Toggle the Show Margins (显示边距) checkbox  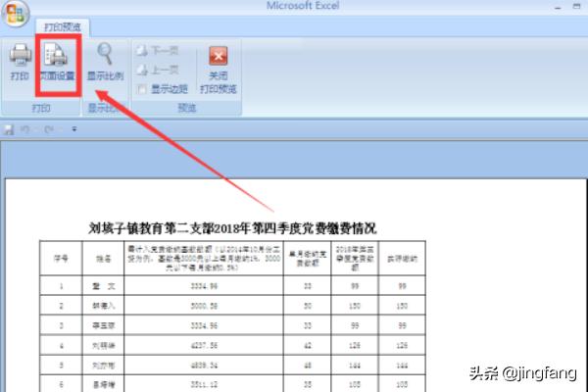143,89
